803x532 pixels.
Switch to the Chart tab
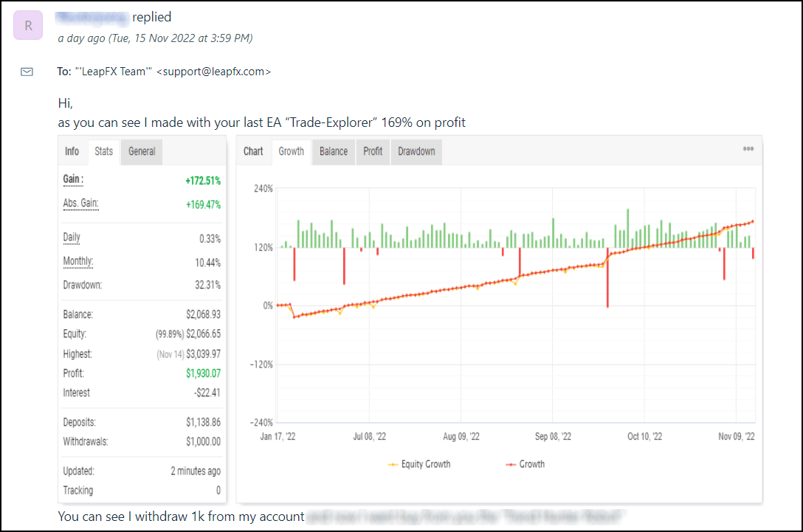click(253, 151)
